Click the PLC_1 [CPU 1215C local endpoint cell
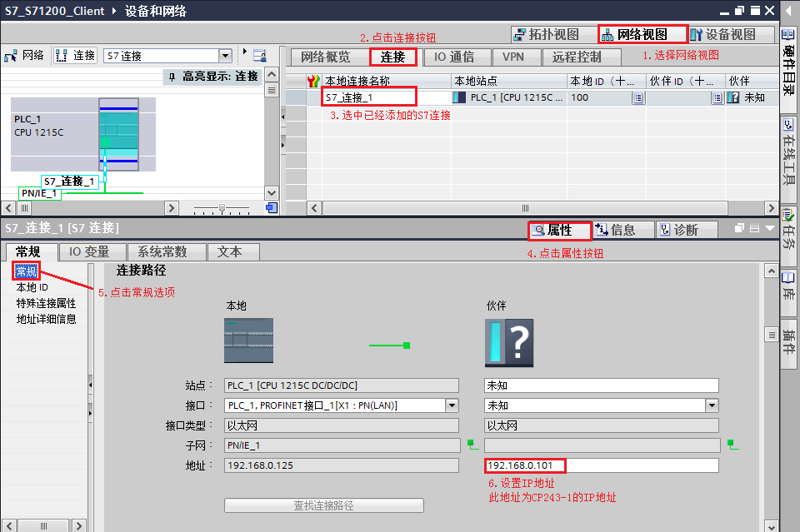800x532 pixels. [x=508, y=97]
